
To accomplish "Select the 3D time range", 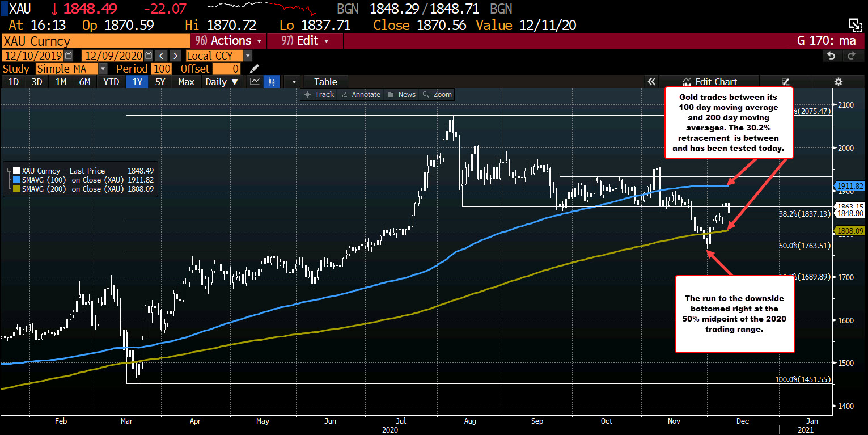I will tap(37, 82).
